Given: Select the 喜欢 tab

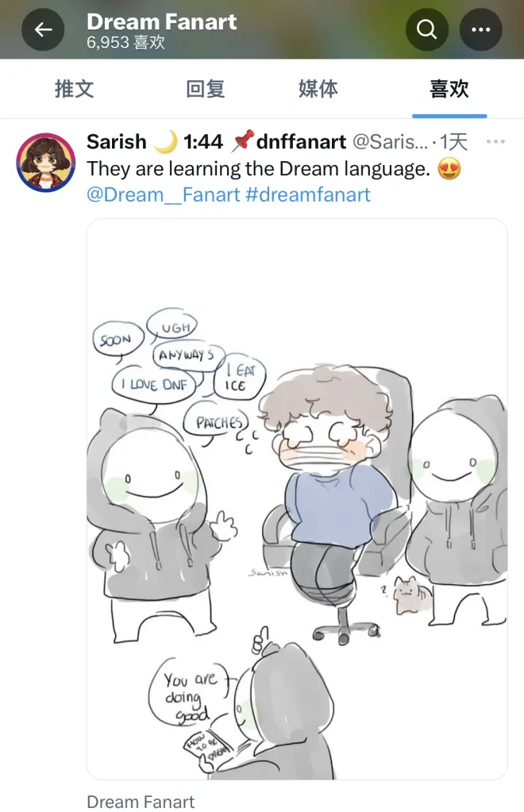Looking at the screenshot, I should point(449,89).
